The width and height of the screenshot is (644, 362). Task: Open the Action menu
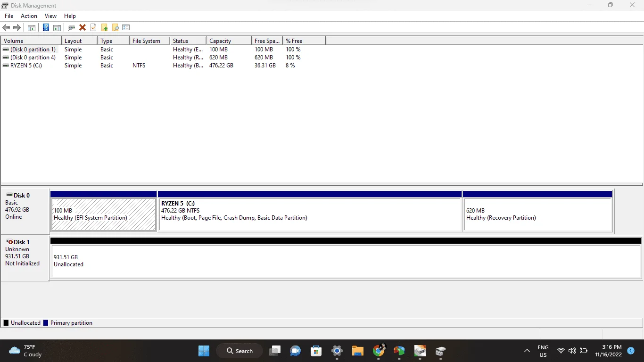(29, 16)
